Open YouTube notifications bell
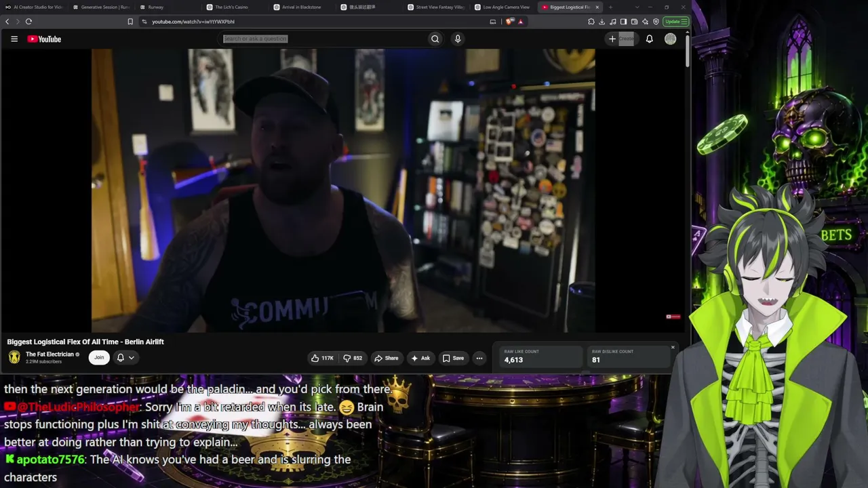The height and width of the screenshot is (488, 868). 649,39
